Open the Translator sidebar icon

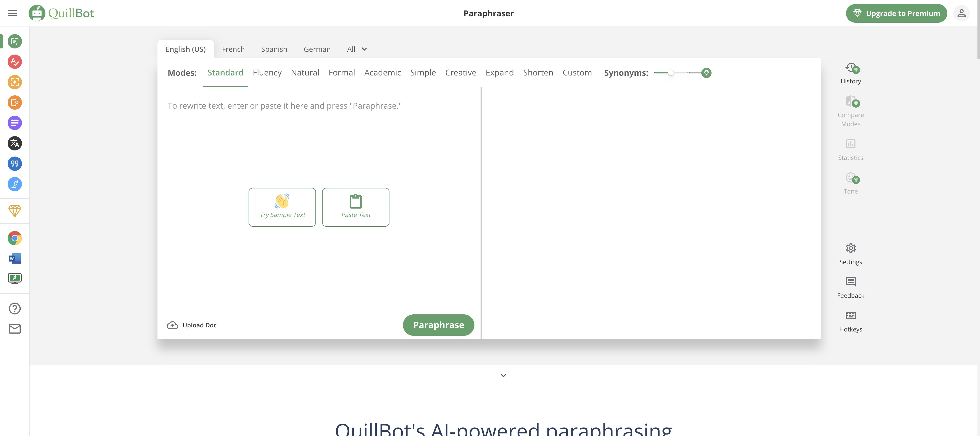point(15,143)
